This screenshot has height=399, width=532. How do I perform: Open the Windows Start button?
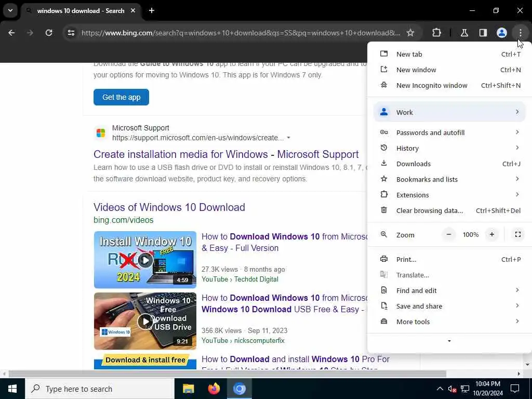12,389
